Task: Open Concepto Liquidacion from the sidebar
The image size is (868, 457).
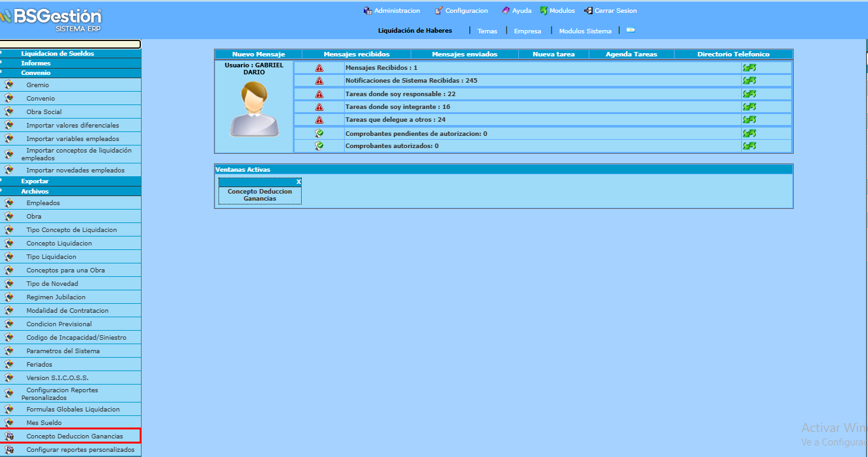Action: (x=59, y=244)
